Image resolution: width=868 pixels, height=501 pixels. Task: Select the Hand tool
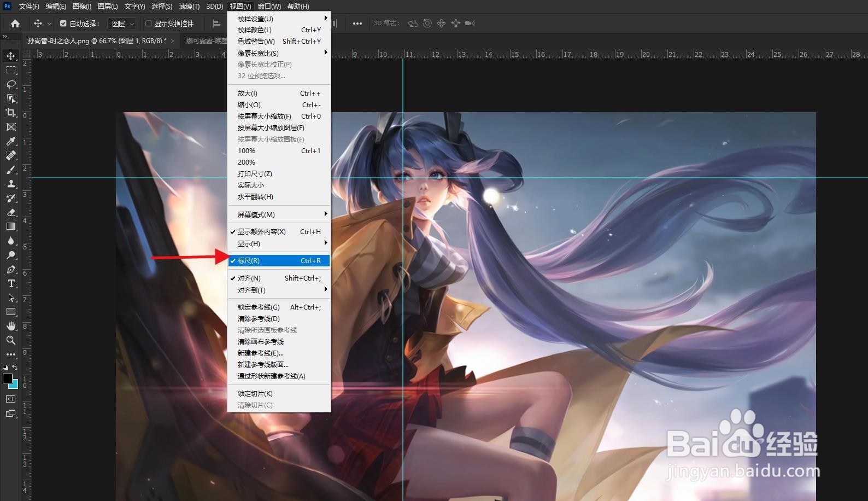(x=11, y=326)
